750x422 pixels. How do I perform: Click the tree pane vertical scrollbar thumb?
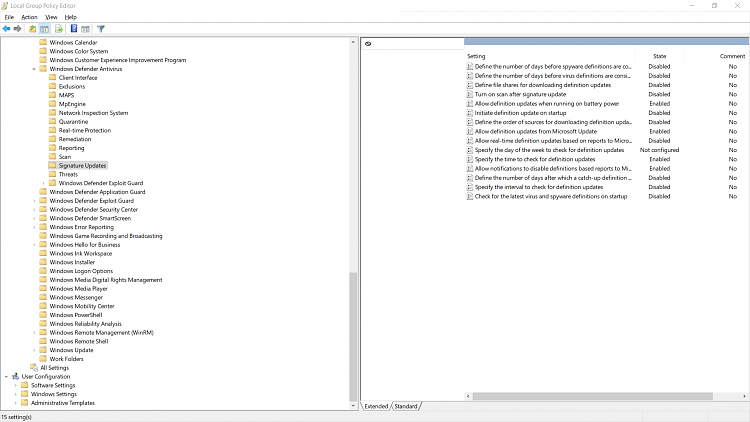pyautogui.click(x=353, y=336)
